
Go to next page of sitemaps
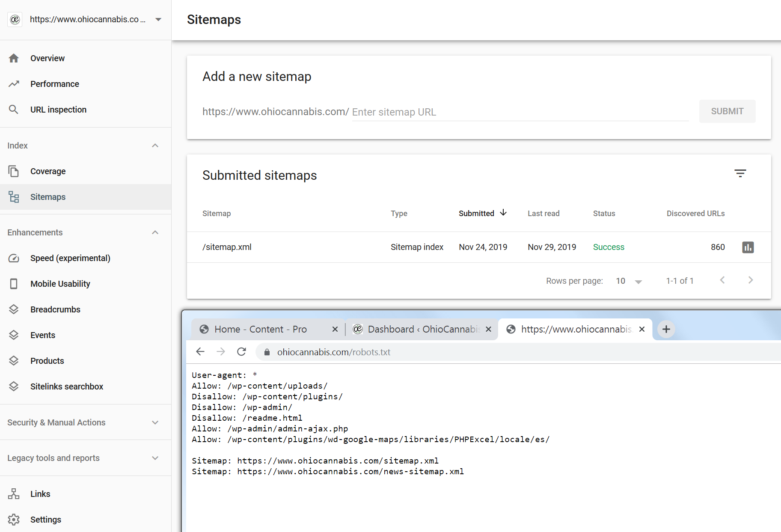[751, 280]
